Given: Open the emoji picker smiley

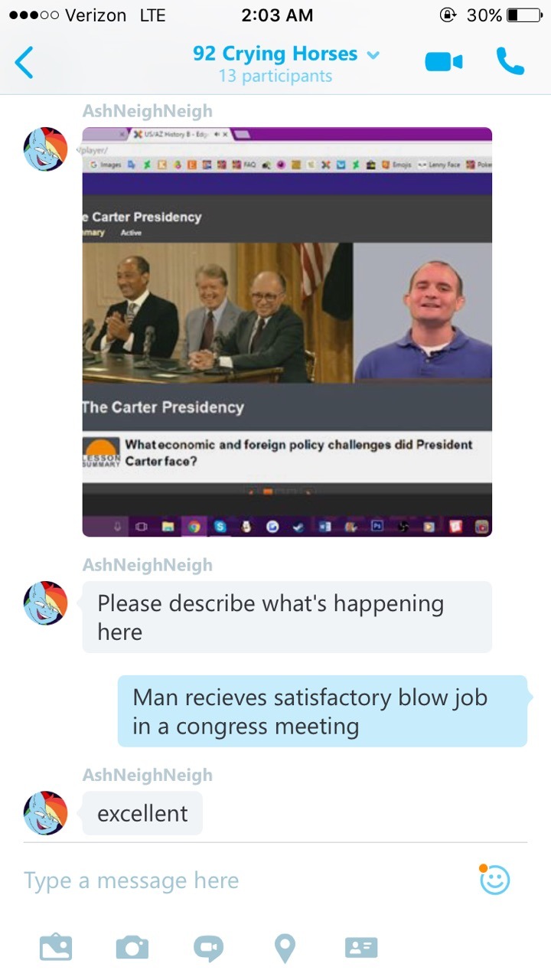Looking at the screenshot, I should click(494, 880).
